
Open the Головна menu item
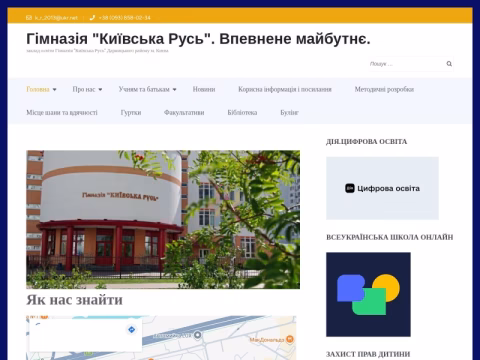(38, 89)
